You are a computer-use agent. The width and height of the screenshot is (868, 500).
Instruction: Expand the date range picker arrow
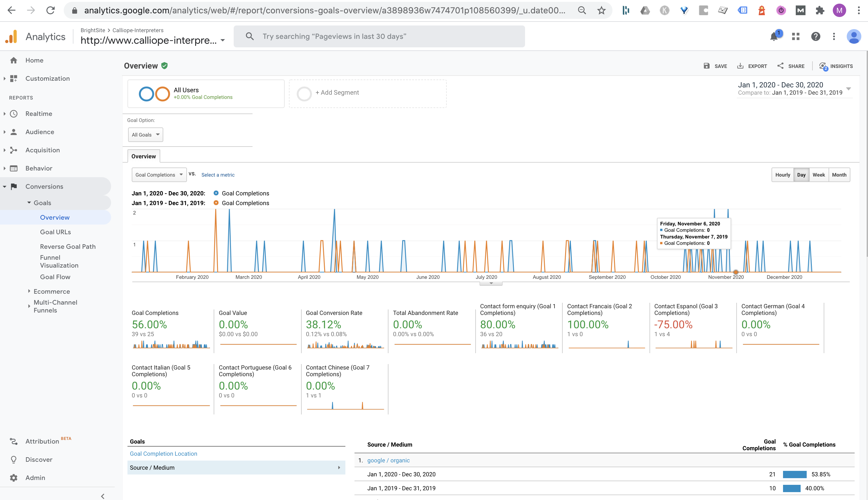[x=848, y=89]
